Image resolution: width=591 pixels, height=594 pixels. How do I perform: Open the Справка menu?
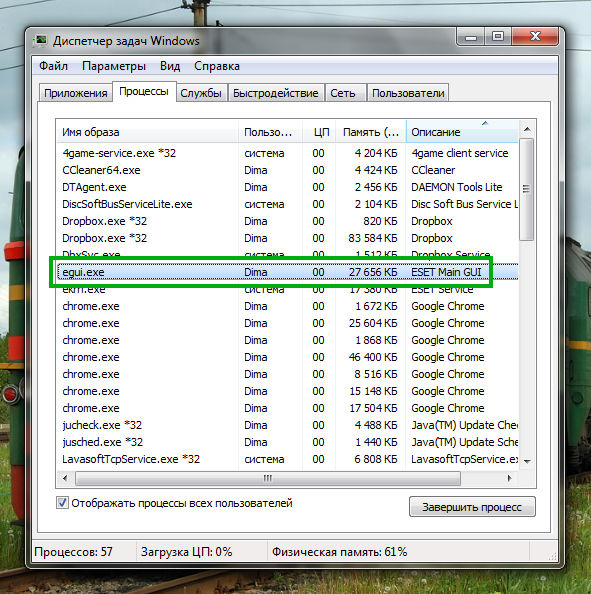click(217, 66)
